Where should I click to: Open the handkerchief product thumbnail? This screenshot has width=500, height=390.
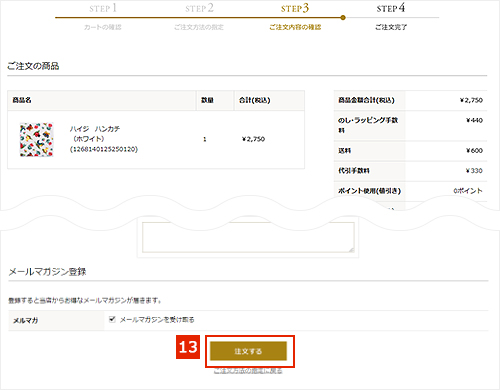click(x=36, y=139)
